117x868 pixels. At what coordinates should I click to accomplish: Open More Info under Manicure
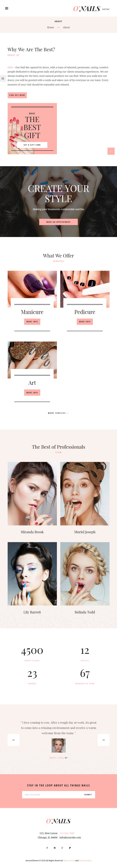tap(32, 321)
